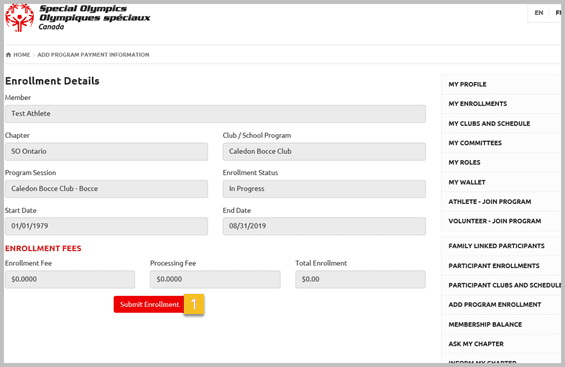Click the Enrollment Fee label

(28, 263)
